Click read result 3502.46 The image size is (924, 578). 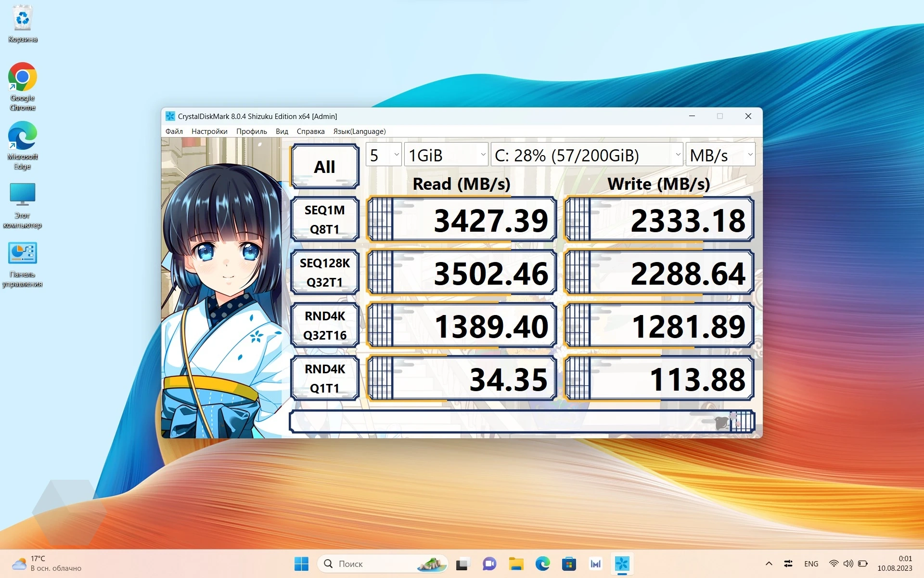(462, 273)
